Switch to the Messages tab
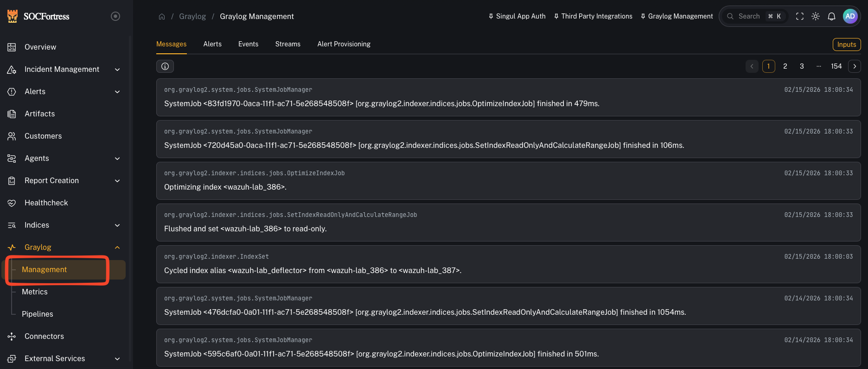The image size is (868, 369). [x=172, y=44]
